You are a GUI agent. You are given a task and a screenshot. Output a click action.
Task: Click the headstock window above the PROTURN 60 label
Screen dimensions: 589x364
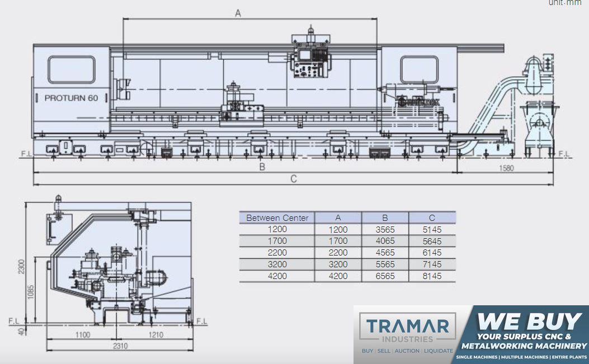(x=71, y=70)
